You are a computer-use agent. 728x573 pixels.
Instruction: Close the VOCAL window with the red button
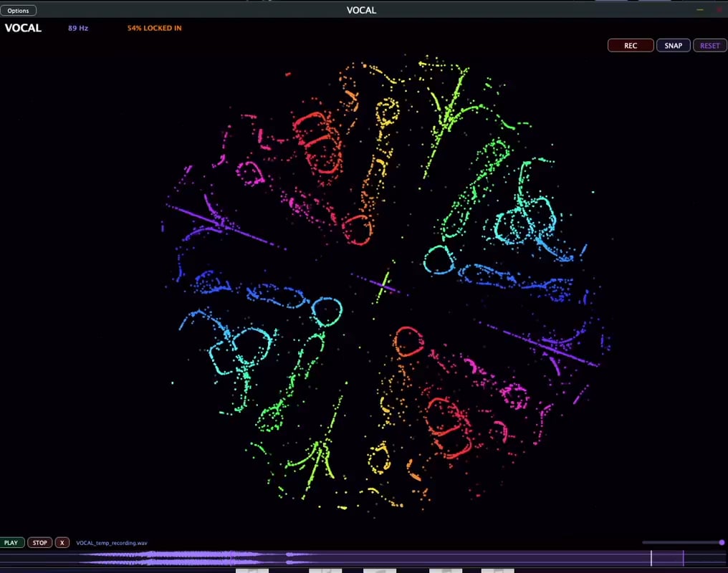[721, 10]
